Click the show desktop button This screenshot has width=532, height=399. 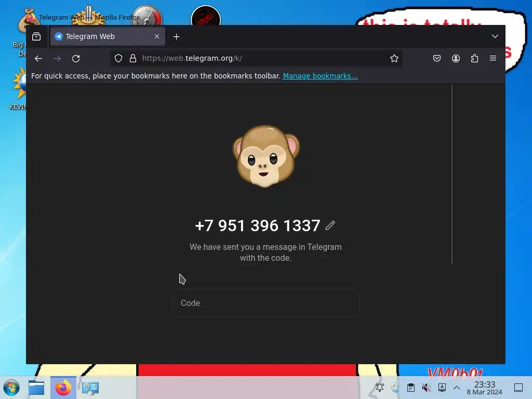click(x=518, y=388)
